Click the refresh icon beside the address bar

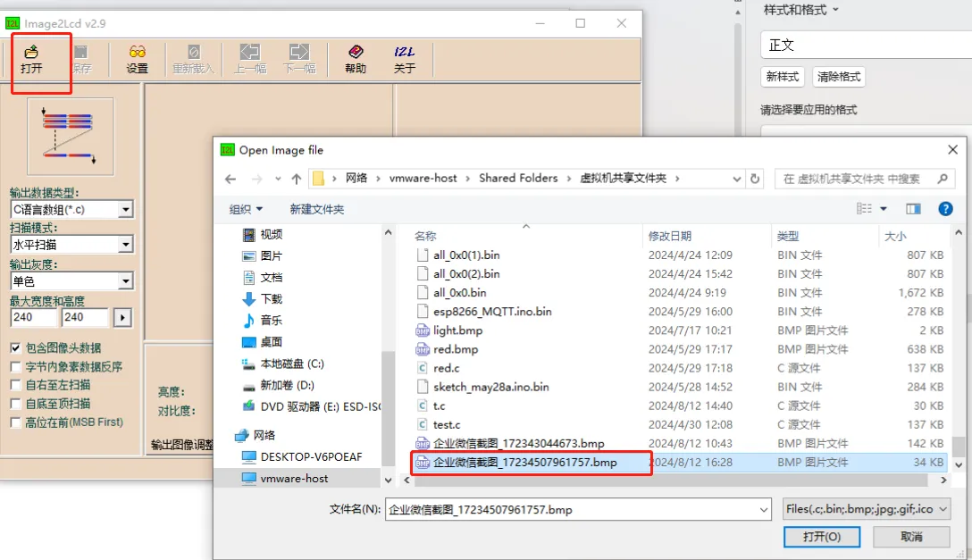(756, 179)
